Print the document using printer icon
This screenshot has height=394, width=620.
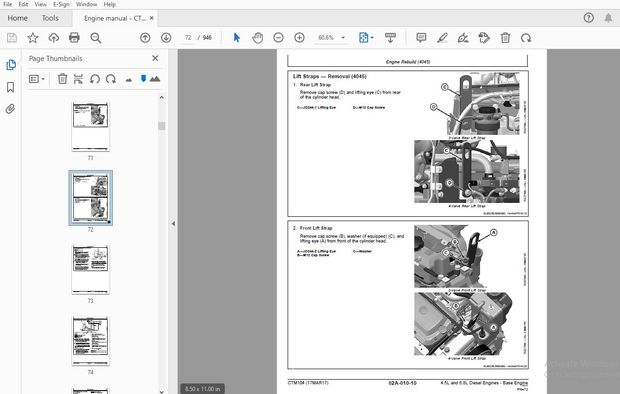click(x=74, y=38)
